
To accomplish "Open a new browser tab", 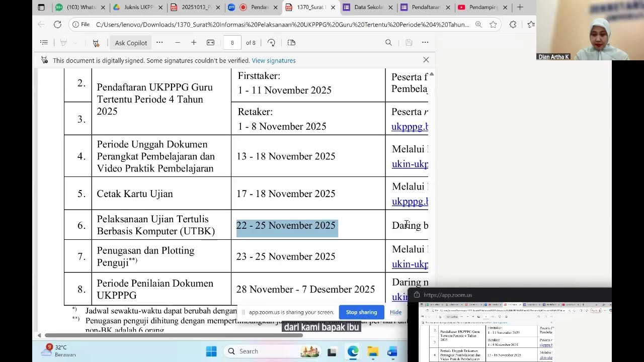I will coord(520,8).
